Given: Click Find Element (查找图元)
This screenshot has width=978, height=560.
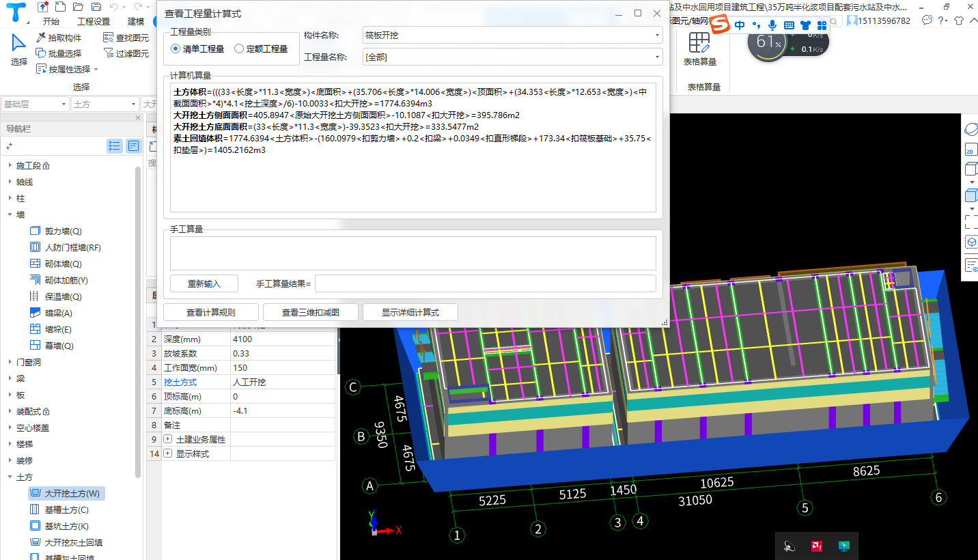Looking at the screenshot, I should coord(126,38).
